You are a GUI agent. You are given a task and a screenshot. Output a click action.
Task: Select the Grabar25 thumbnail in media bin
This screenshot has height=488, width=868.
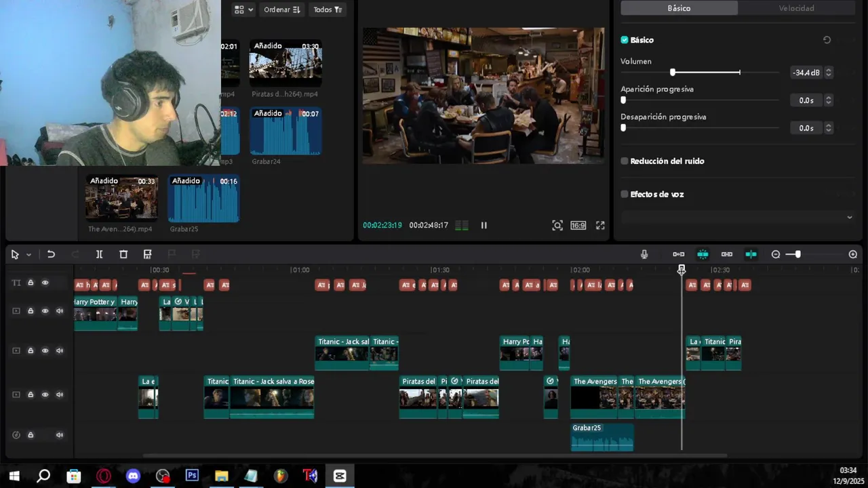click(203, 199)
